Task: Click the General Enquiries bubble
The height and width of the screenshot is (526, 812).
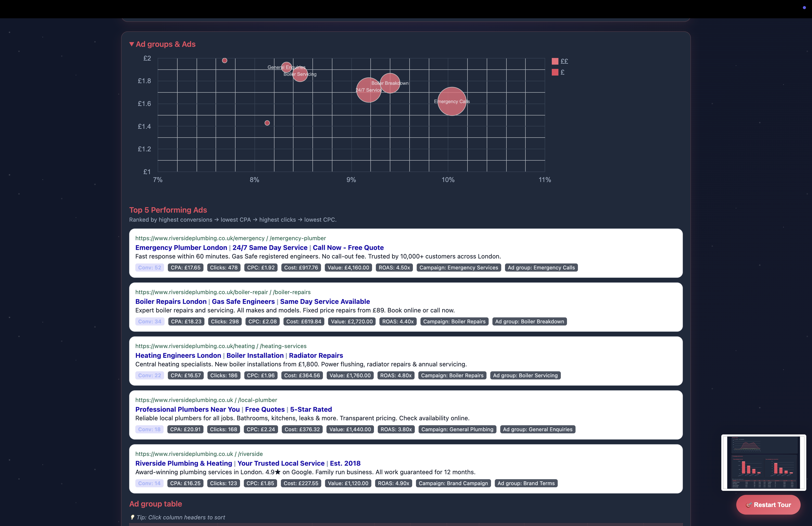Action: click(286, 67)
